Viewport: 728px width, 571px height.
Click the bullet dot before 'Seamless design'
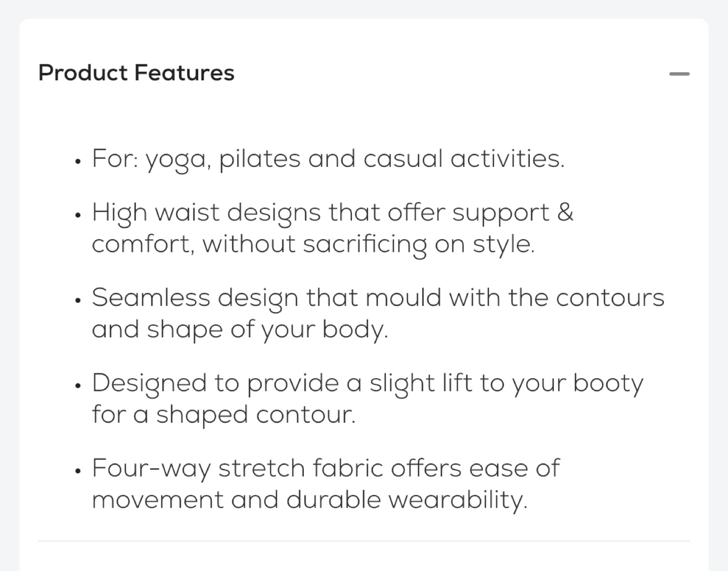[x=77, y=301]
